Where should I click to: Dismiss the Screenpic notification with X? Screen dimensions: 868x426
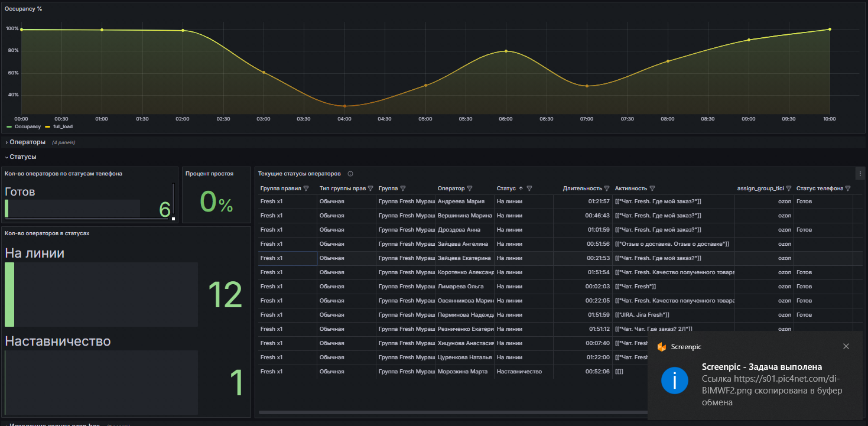(846, 346)
